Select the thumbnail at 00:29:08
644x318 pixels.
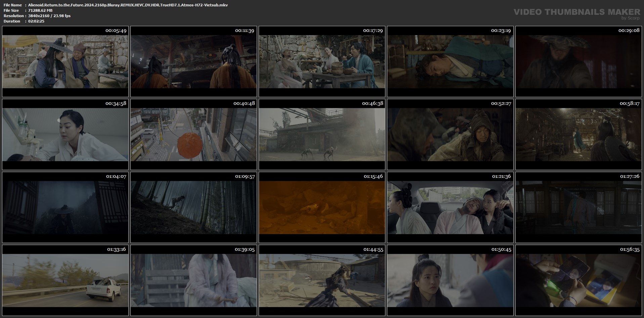pyautogui.click(x=578, y=62)
